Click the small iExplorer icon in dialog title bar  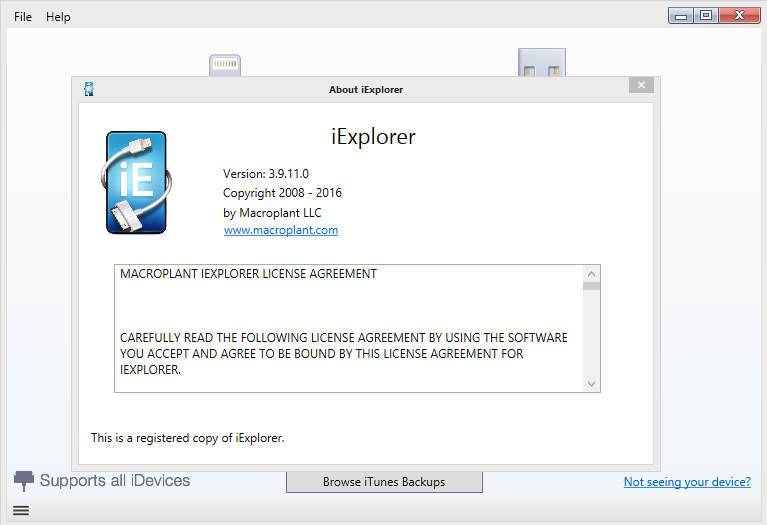tap(89, 89)
